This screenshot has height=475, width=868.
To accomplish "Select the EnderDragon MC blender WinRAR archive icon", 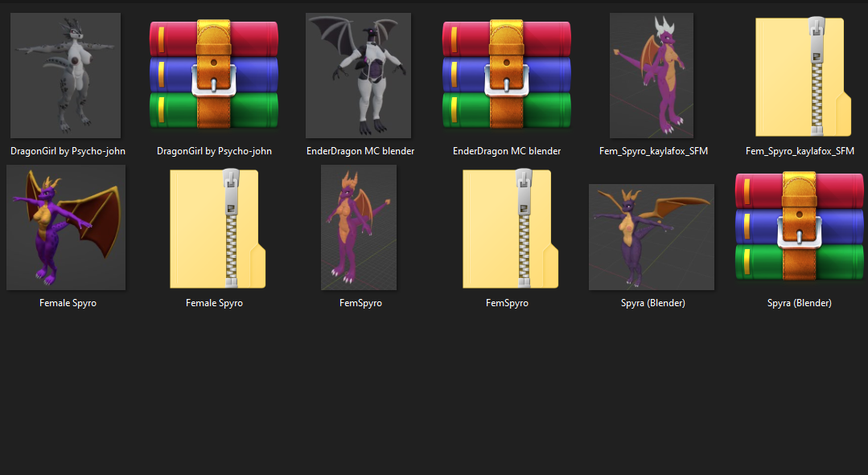I will click(507, 74).
